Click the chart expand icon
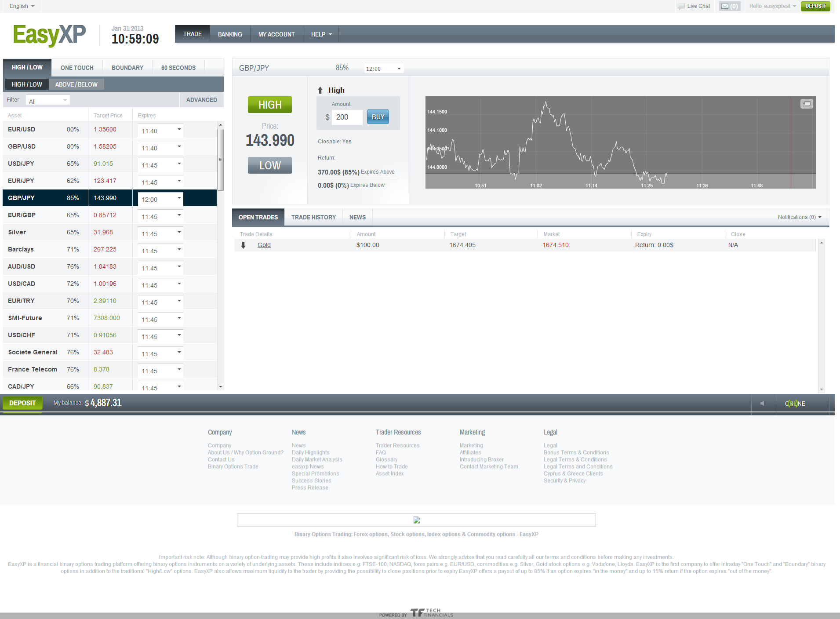The image size is (840, 619). (807, 104)
